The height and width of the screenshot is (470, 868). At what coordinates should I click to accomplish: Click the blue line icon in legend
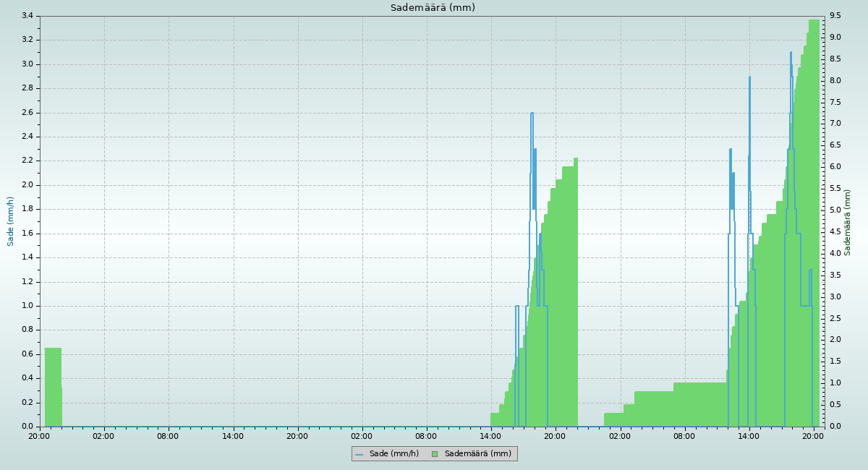(x=359, y=454)
